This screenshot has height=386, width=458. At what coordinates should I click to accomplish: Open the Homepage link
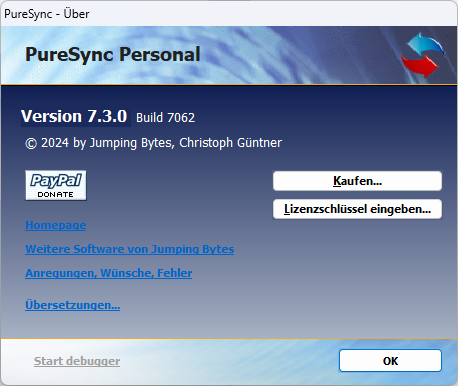coord(56,225)
